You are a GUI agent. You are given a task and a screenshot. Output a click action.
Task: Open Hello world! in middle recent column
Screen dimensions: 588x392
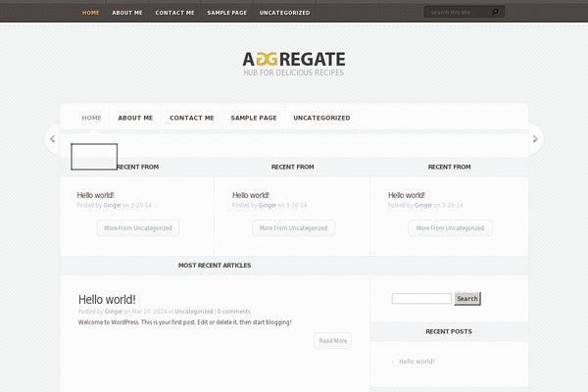coord(251,195)
